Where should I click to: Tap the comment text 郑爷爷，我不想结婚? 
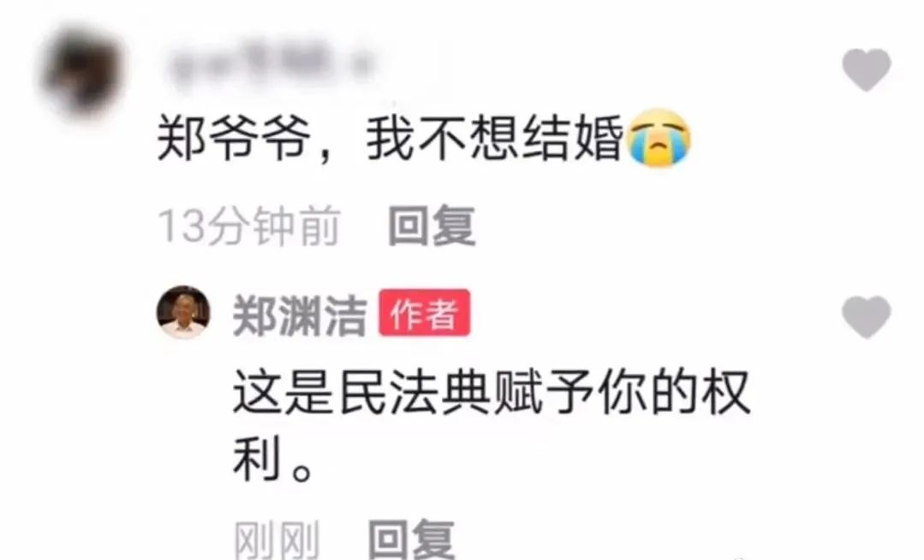[390, 139]
